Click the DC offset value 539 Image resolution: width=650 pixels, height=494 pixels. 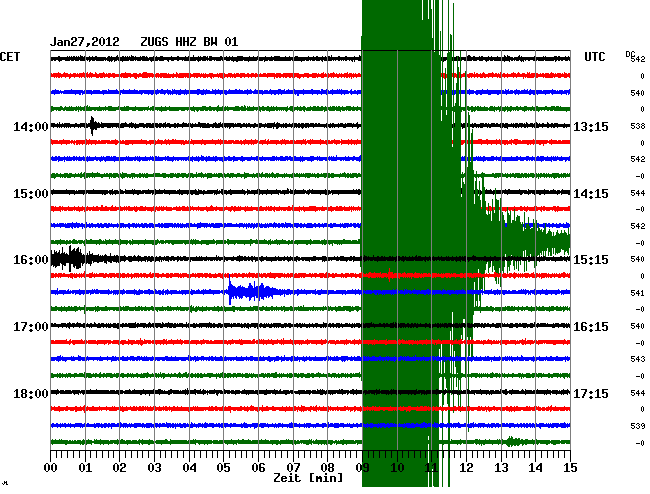pyautogui.click(x=638, y=426)
